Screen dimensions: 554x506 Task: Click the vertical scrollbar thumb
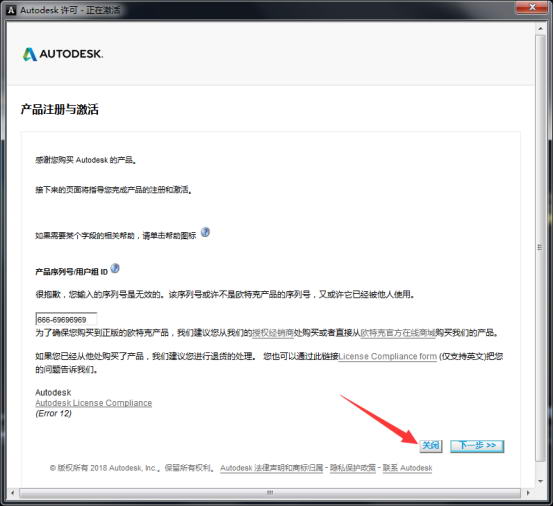coord(540,247)
